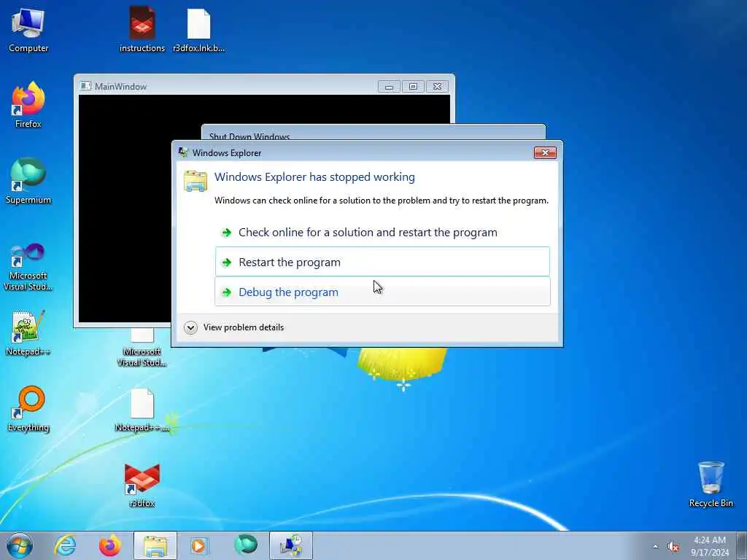Expand View problem details
The width and height of the screenshot is (747, 560).
click(234, 327)
